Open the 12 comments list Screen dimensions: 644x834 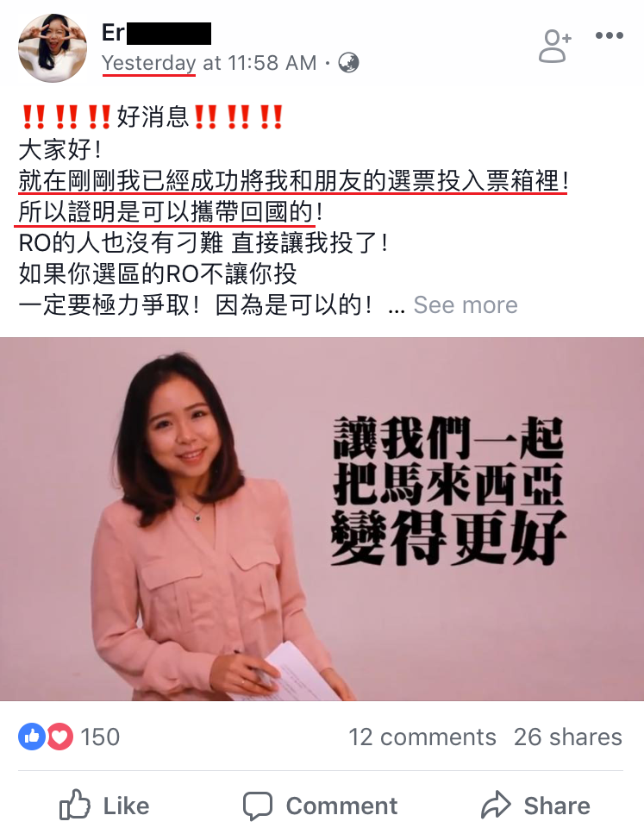[422, 737]
